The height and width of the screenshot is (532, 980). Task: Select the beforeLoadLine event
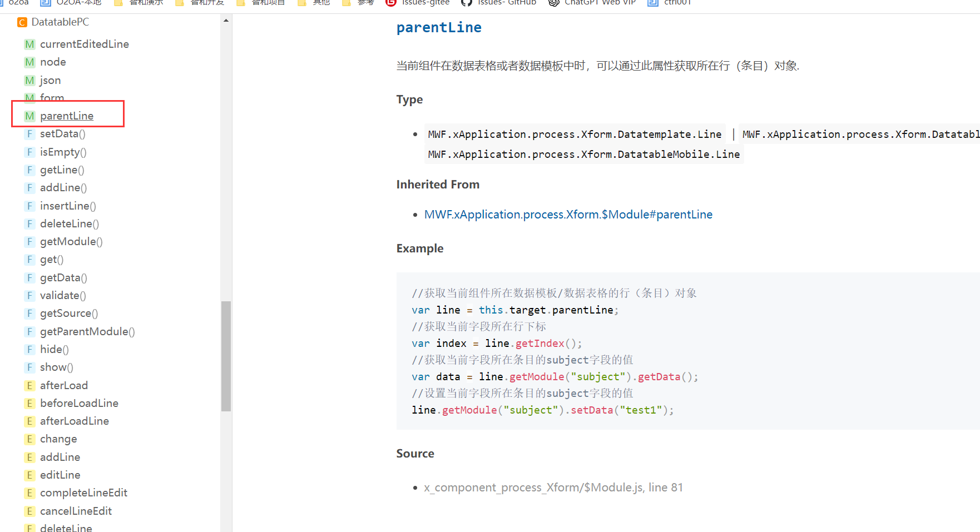(79, 404)
